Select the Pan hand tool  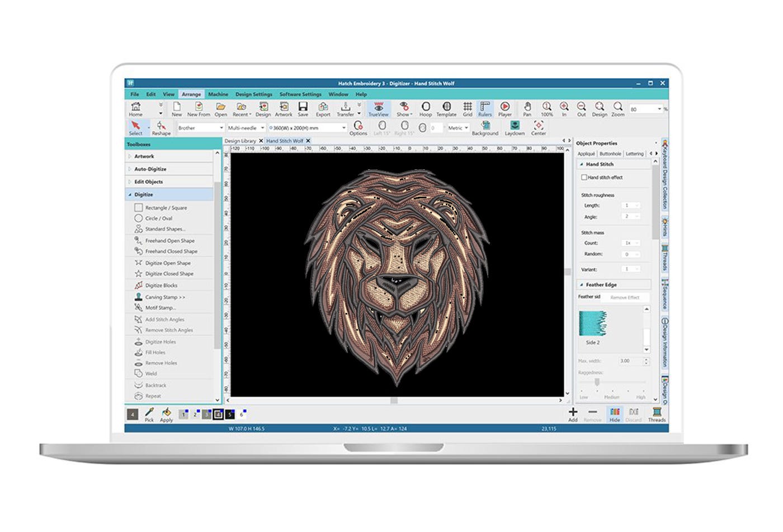tap(527, 108)
